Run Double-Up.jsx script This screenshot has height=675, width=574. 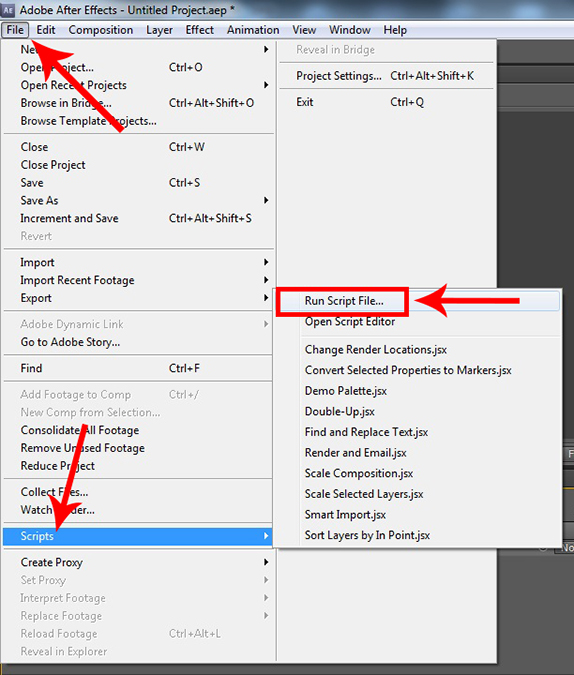click(417, 412)
